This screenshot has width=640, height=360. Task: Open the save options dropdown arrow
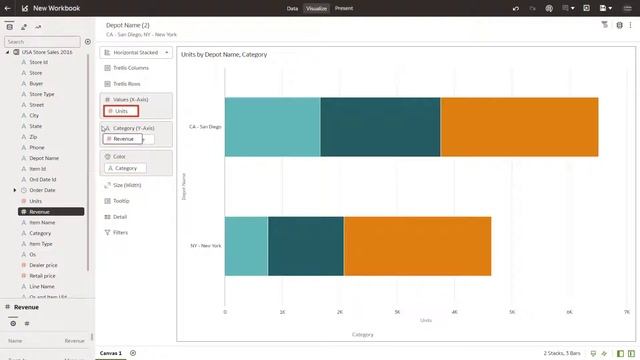click(x=611, y=8)
